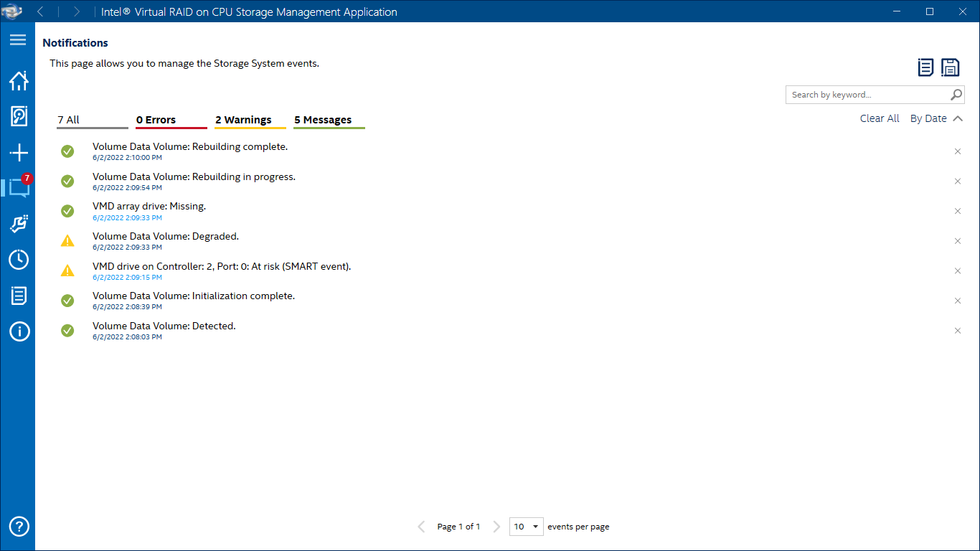Click the plus Create Volume icon
This screenshot has height=551, width=980.
[x=19, y=153]
